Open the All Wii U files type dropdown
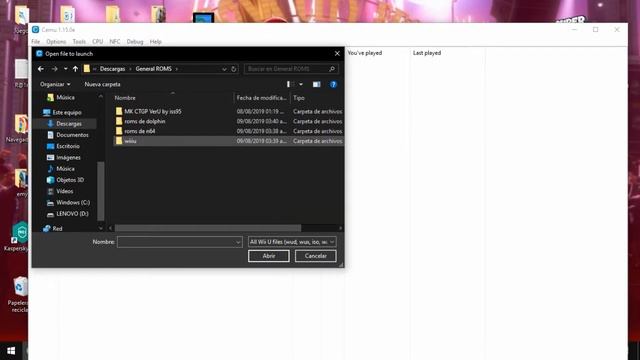 click(292, 242)
